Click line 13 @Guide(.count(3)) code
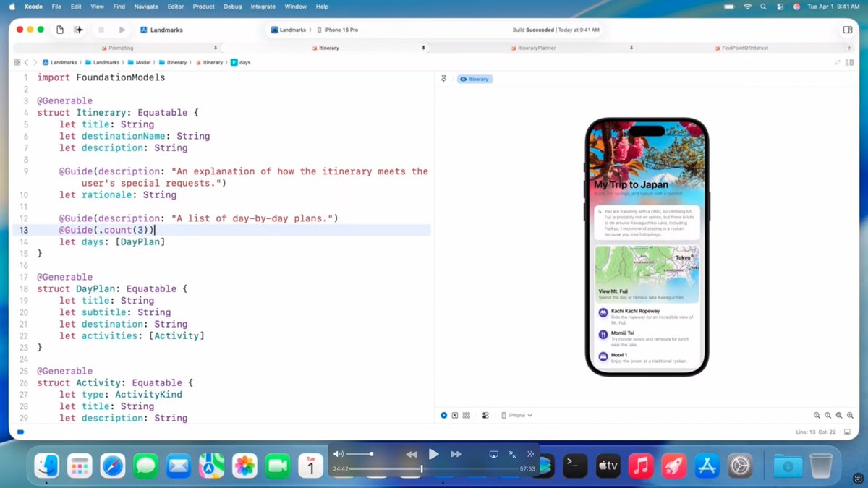 coord(106,230)
